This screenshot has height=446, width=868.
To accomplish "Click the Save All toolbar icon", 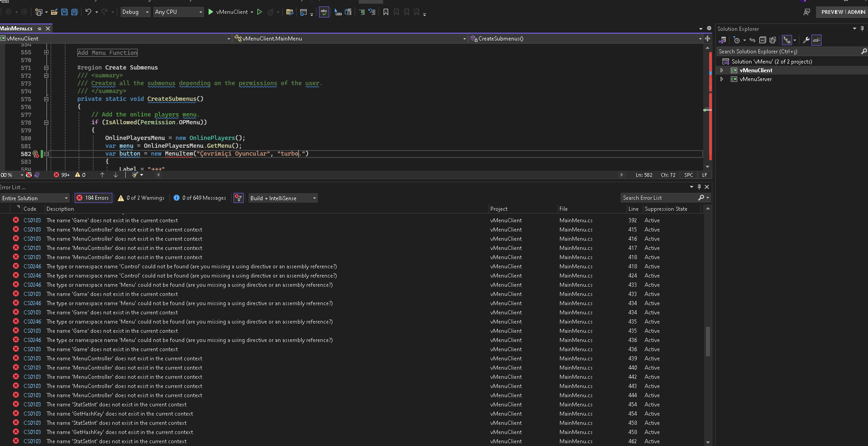I will (x=74, y=12).
